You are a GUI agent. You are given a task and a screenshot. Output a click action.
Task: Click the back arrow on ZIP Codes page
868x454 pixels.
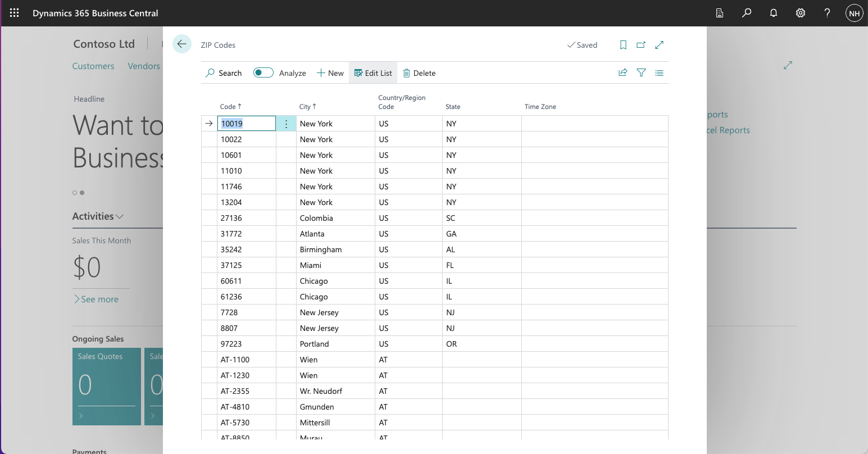[x=181, y=44]
